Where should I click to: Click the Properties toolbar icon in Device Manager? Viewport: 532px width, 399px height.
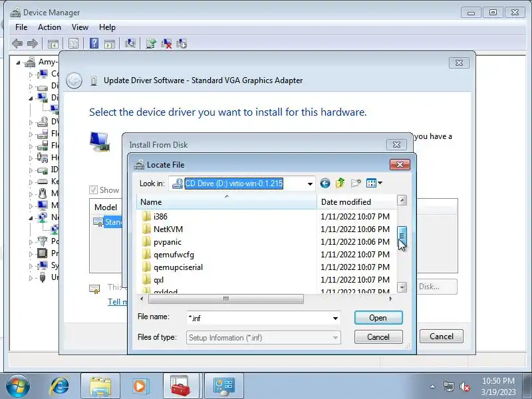tap(73, 43)
